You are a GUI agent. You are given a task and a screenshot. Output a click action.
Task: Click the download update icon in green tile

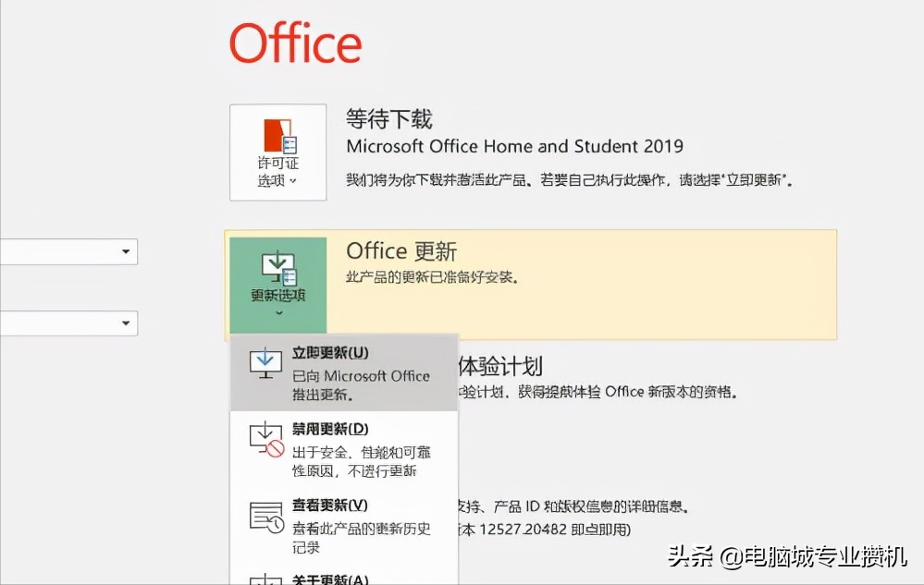click(278, 268)
